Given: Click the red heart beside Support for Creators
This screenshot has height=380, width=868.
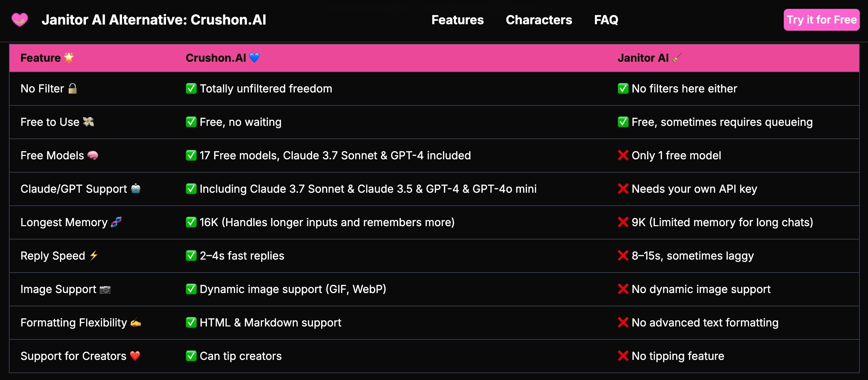Looking at the screenshot, I should coord(135,356).
